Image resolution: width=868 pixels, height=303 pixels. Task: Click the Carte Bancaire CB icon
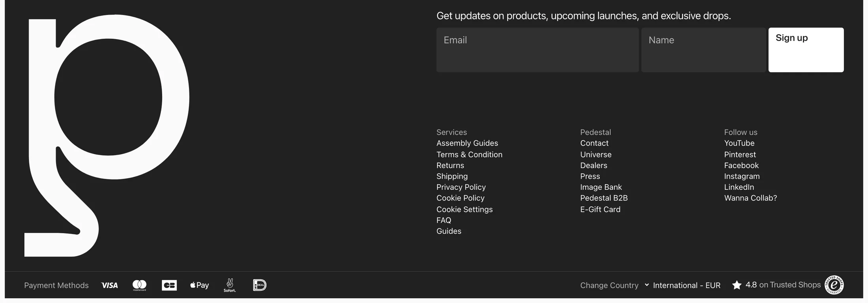click(x=169, y=285)
